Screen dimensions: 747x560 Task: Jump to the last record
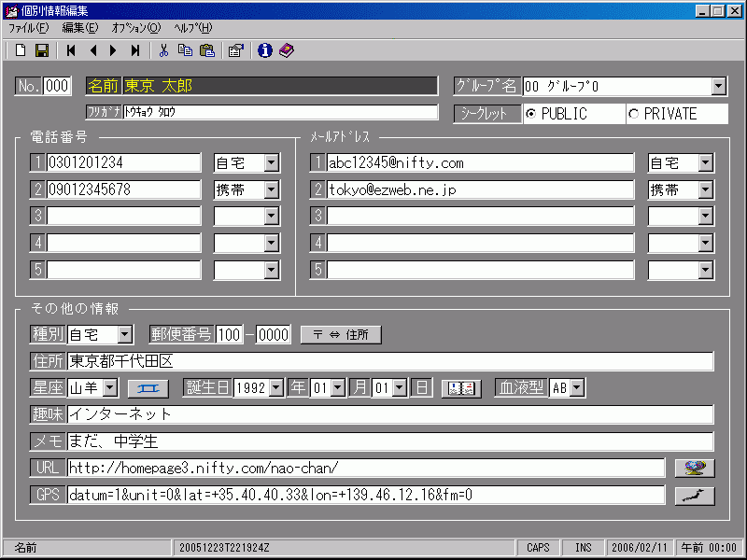tap(135, 50)
